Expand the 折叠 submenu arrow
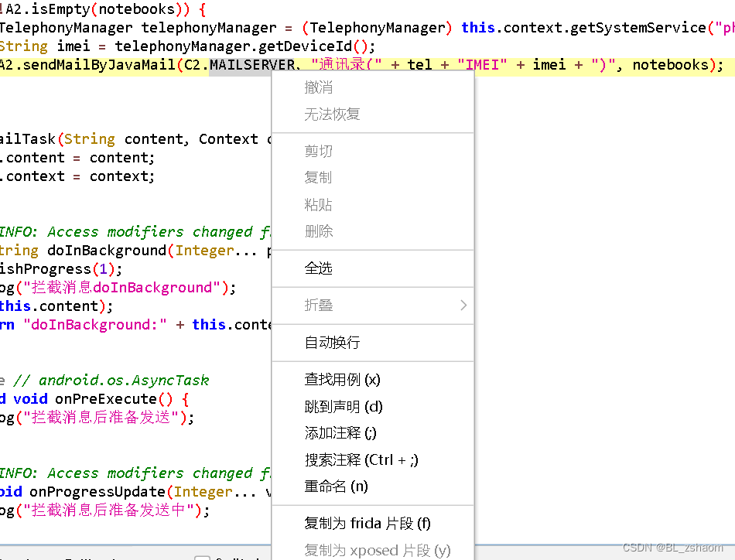This screenshot has height=560, width=735. pyautogui.click(x=463, y=305)
